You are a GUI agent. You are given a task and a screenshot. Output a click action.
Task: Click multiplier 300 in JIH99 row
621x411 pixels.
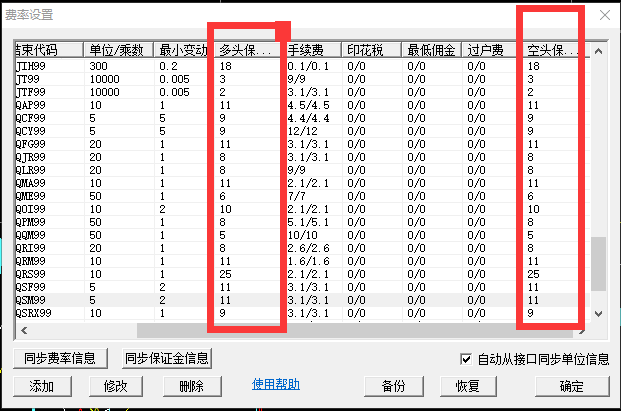(99, 66)
